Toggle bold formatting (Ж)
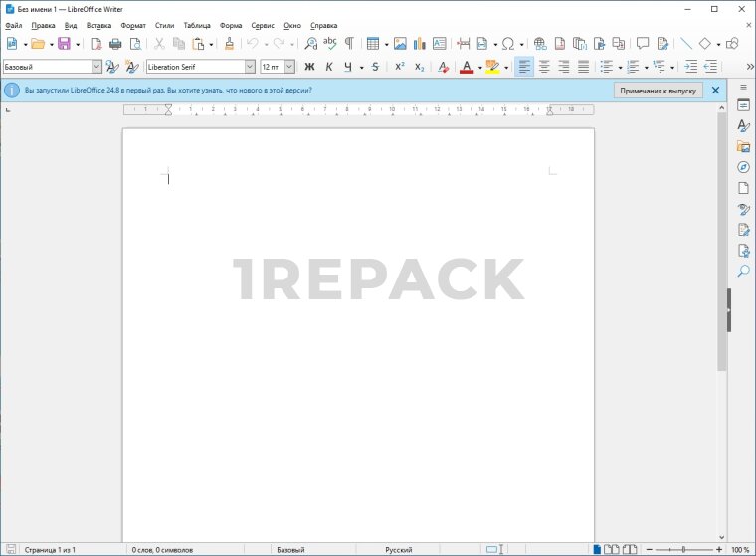Image resolution: width=756 pixels, height=556 pixels. (x=308, y=67)
